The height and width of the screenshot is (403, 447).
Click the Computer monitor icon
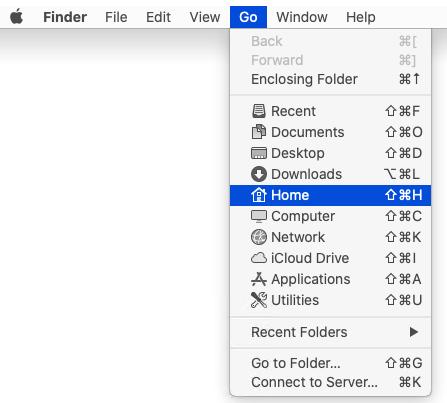click(x=259, y=216)
